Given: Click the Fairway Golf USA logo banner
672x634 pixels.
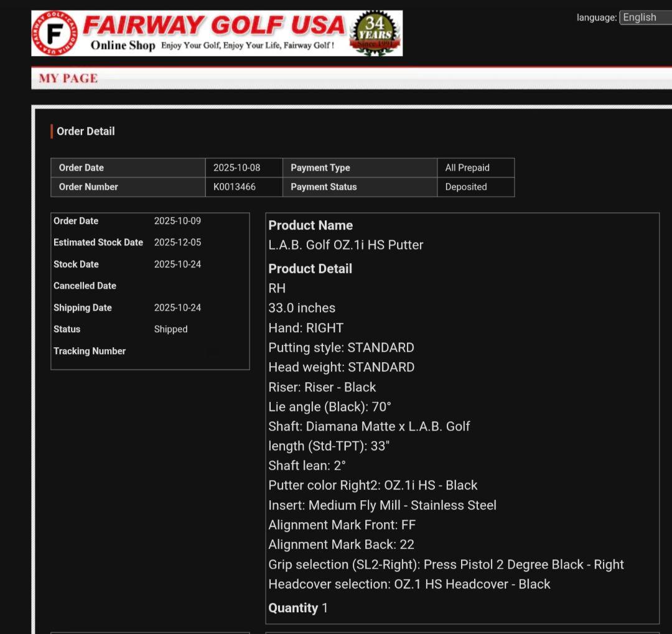Looking at the screenshot, I should 217,33.
